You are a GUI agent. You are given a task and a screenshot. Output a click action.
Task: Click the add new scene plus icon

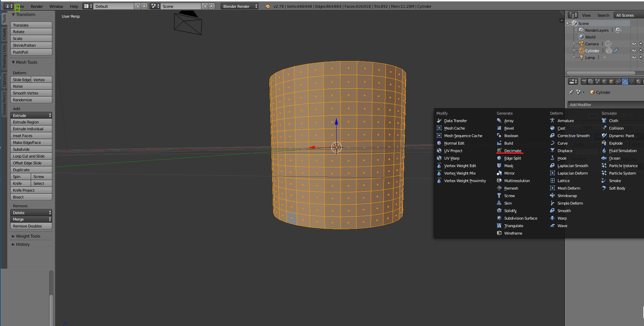point(205,6)
